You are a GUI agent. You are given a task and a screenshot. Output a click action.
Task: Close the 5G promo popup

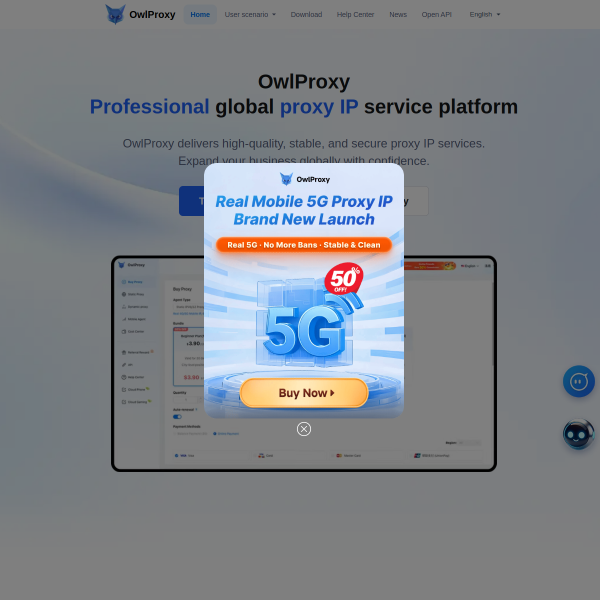(304, 429)
